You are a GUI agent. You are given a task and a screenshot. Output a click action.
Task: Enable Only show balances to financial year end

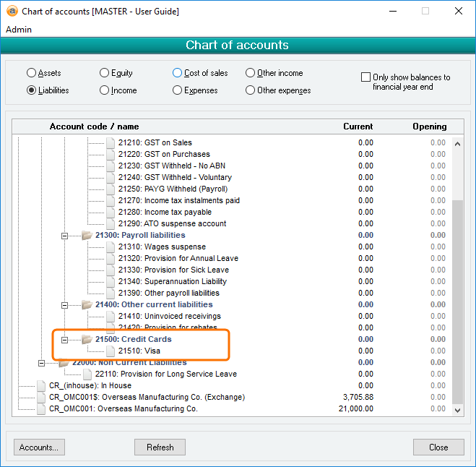pyautogui.click(x=366, y=77)
